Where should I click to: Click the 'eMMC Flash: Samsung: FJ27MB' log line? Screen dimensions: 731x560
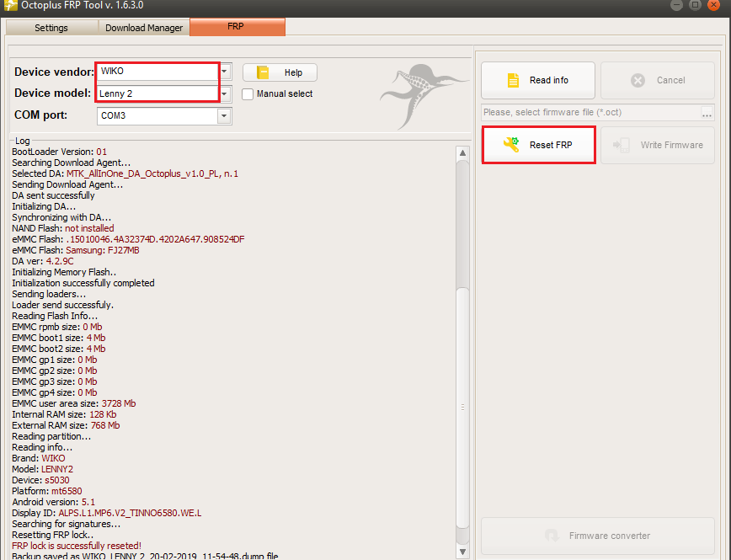[76, 250]
